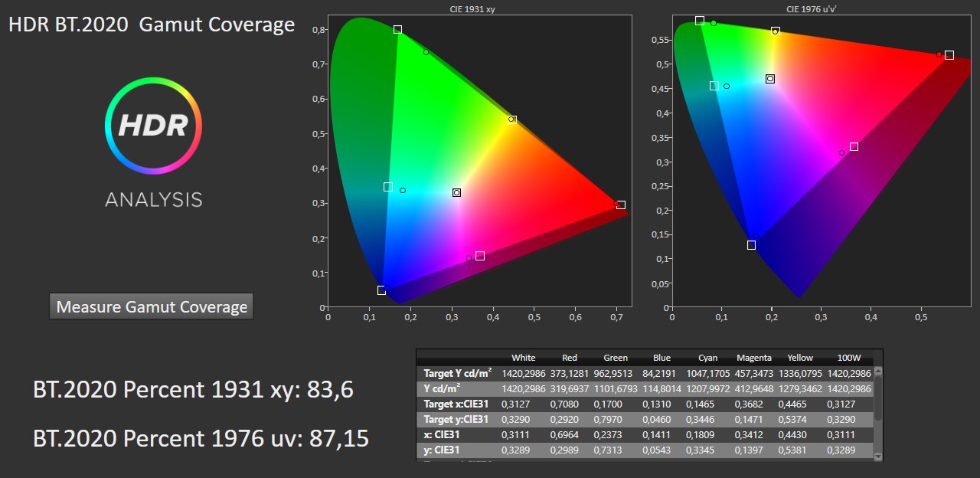Select the 100W column header

pos(851,358)
